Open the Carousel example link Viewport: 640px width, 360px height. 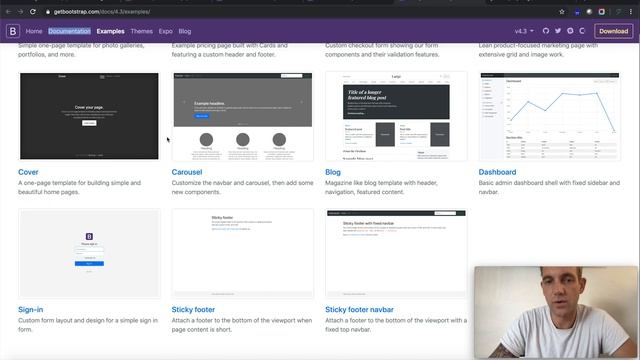click(x=187, y=172)
